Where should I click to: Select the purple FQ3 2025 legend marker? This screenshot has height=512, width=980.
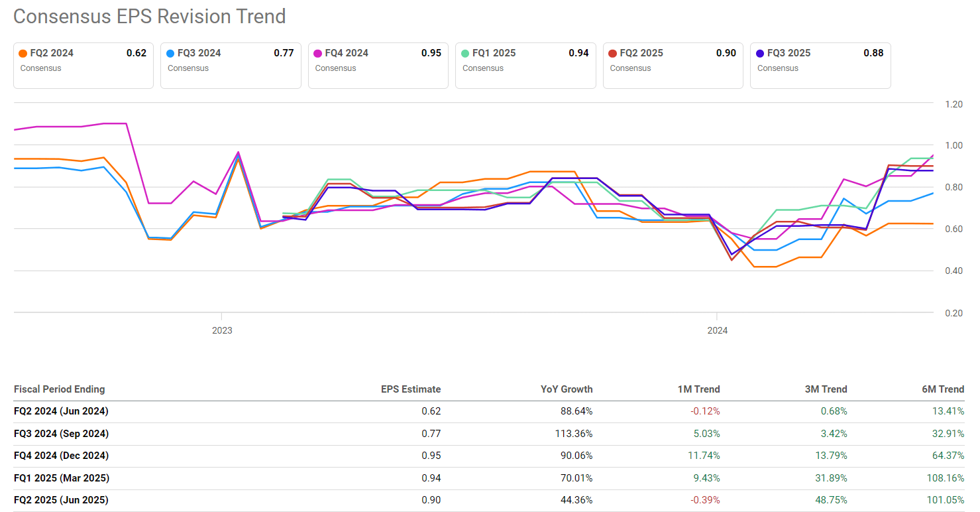[x=760, y=52]
